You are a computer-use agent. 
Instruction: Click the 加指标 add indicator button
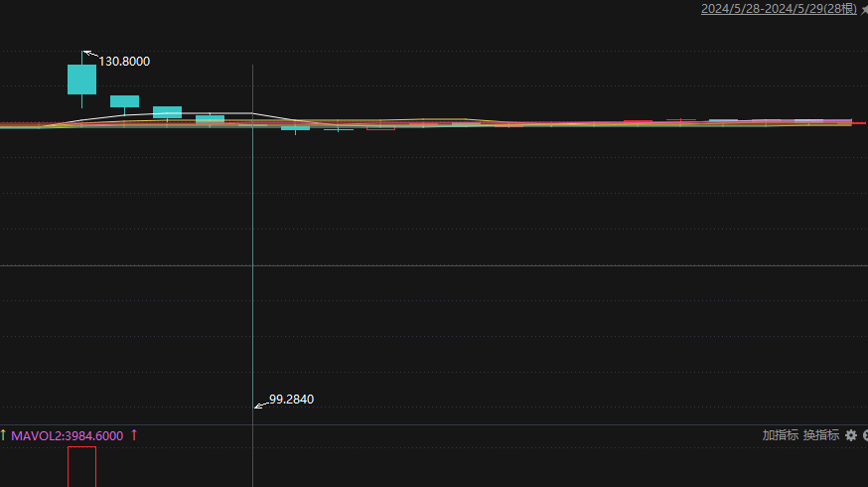point(780,435)
